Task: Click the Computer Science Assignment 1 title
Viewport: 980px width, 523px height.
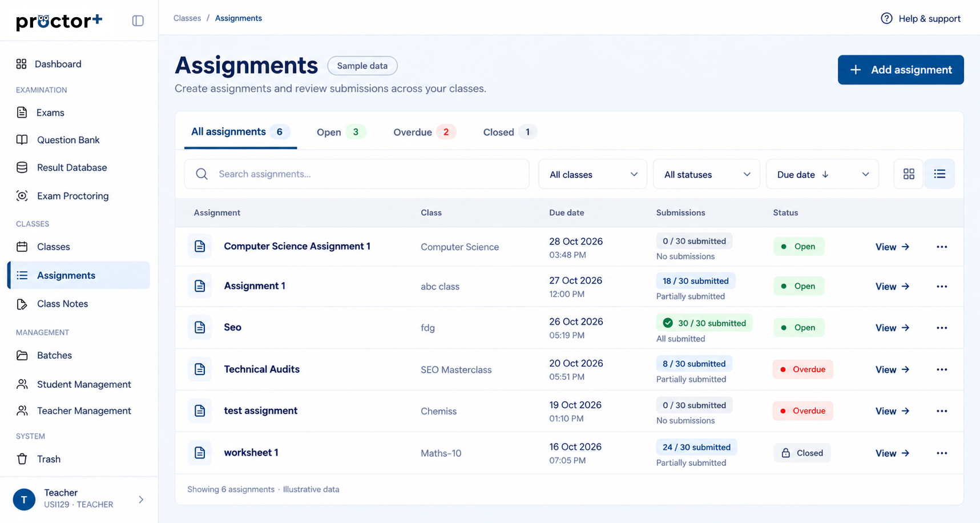Action: [297, 246]
